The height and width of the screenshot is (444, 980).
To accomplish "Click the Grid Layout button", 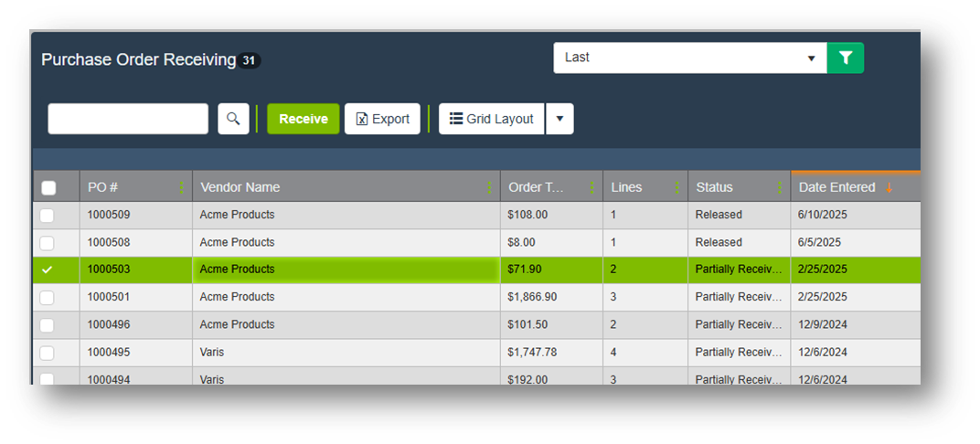I will click(x=492, y=119).
